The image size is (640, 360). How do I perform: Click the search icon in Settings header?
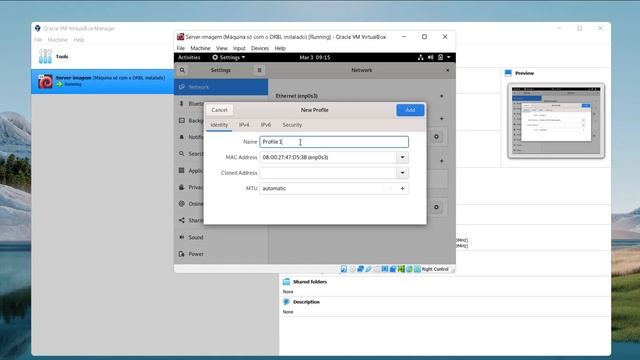coord(182,70)
